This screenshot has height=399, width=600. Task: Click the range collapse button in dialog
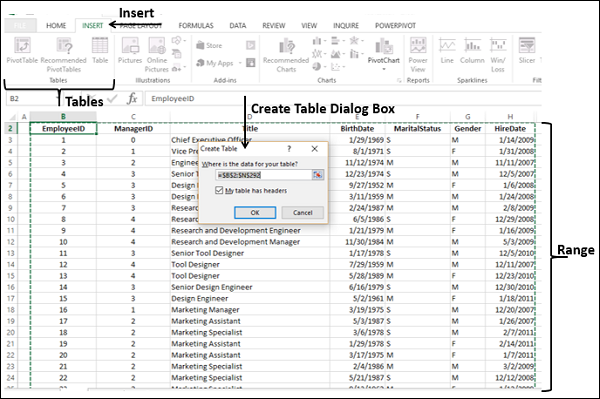(x=318, y=175)
